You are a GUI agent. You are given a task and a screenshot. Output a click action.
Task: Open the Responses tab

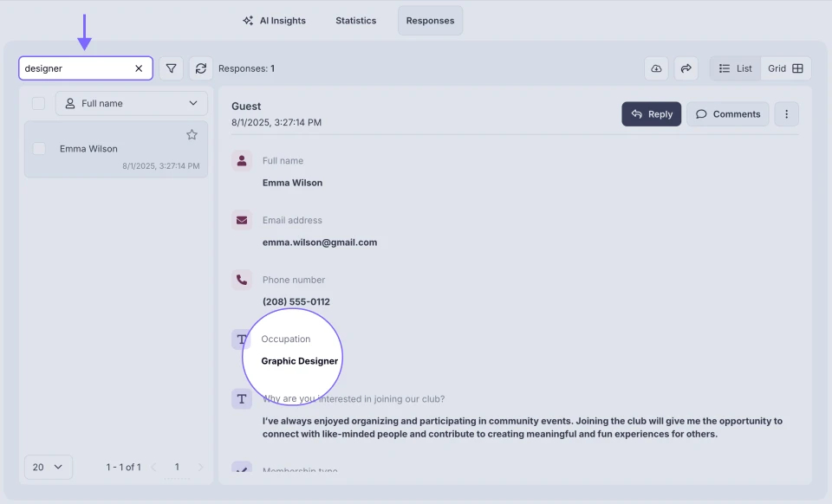[430, 20]
